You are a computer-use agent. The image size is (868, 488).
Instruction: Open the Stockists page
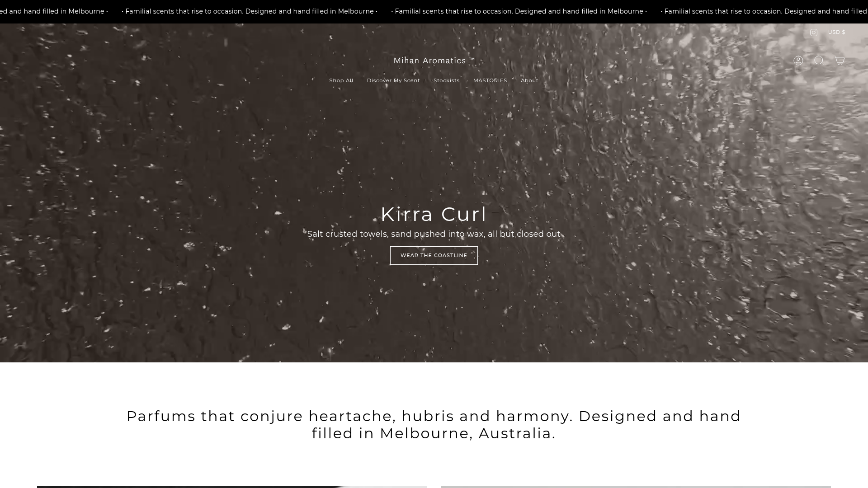[446, 80]
